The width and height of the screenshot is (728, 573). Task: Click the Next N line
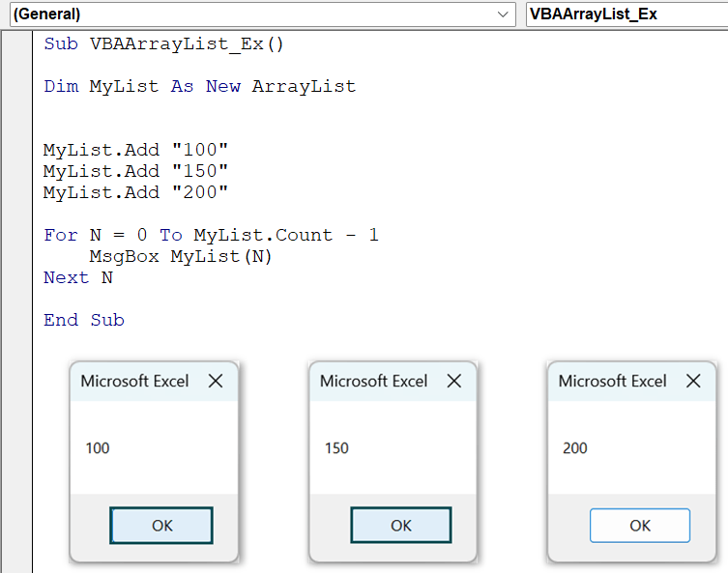78,278
